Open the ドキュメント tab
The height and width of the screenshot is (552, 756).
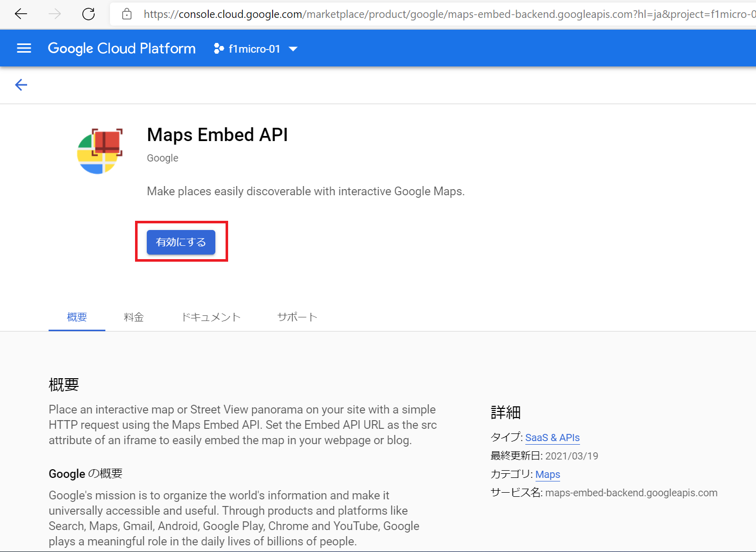point(211,317)
